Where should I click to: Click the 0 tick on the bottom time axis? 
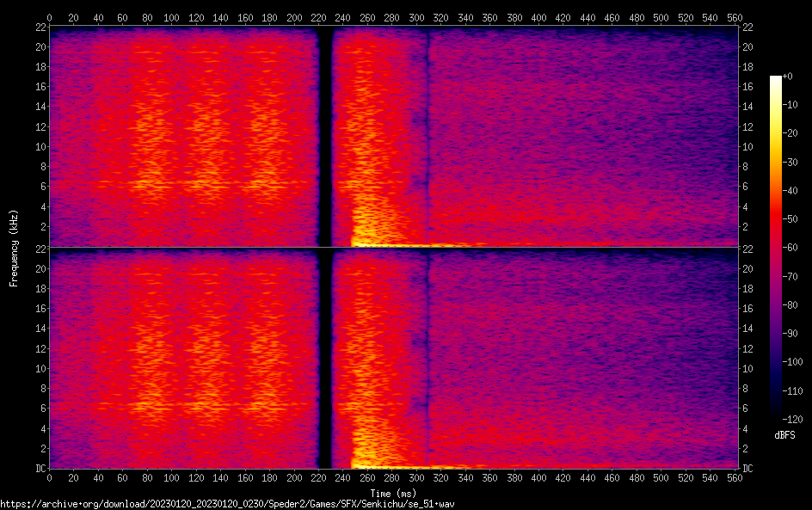tap(50, 477)
